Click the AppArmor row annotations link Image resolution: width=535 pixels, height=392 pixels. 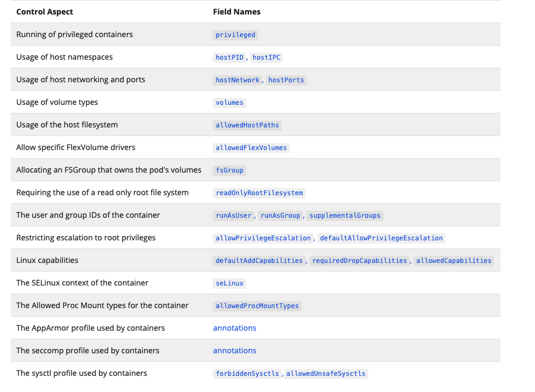234,328
